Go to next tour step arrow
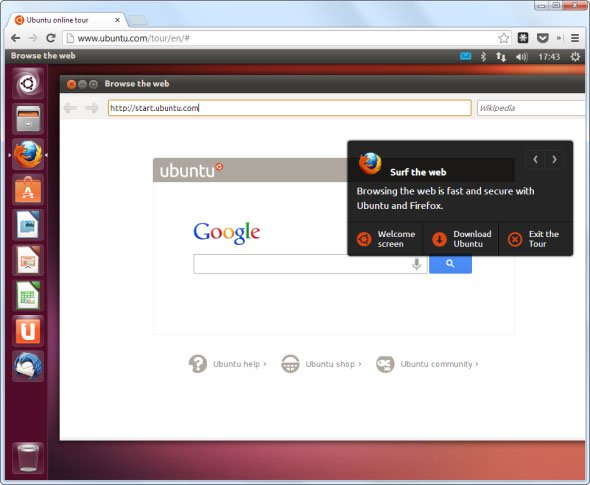 click(x=554, y=159)
